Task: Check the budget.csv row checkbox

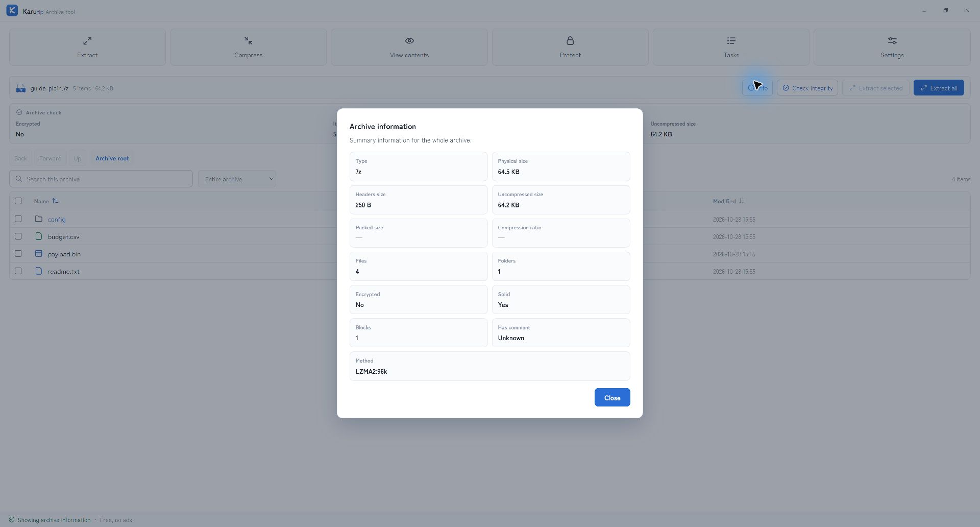Action: point(18,236)
